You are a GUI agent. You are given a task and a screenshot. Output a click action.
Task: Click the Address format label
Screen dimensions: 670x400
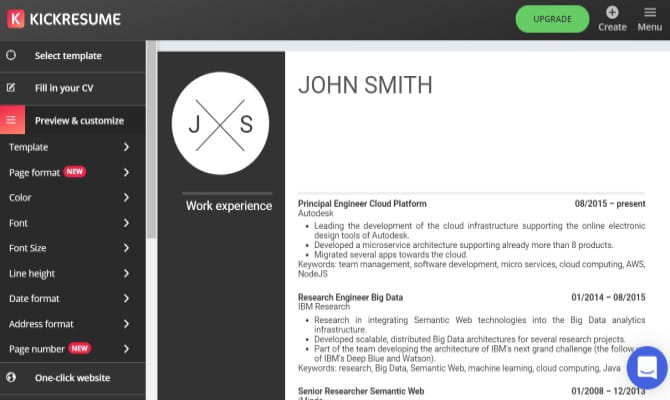click(x=41, y=324)
